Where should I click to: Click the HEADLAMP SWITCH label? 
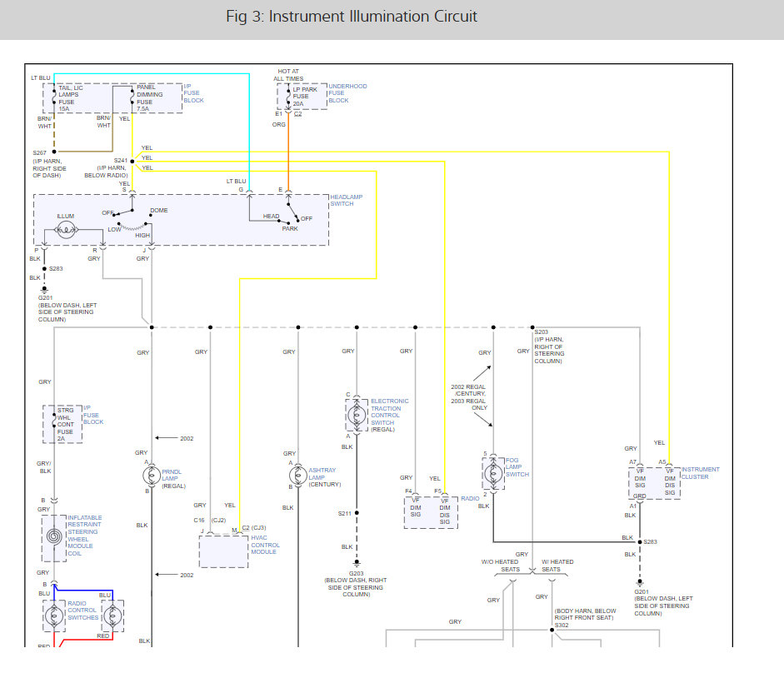coord(346,200)
